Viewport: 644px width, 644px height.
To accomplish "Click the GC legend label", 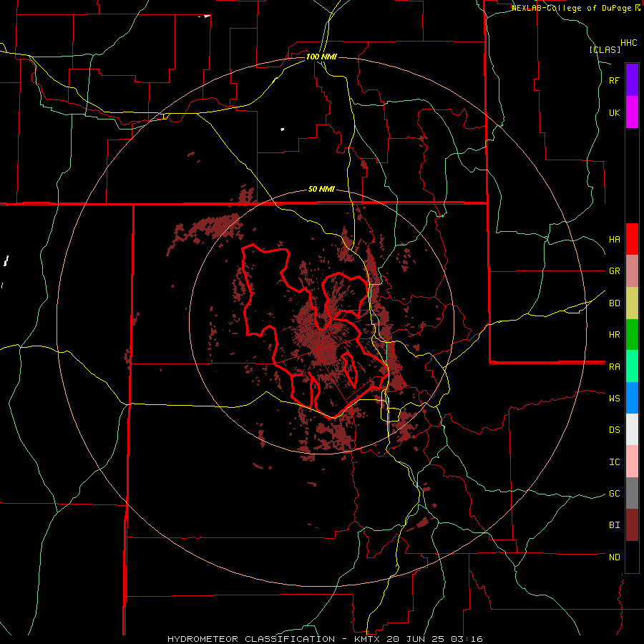I will pos(615,494).
